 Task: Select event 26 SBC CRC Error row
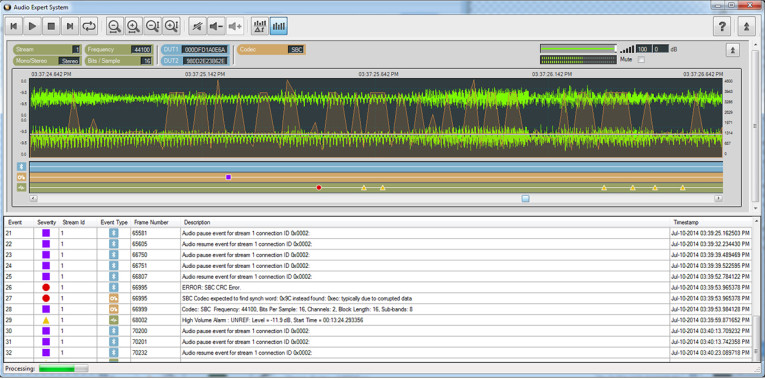click(x=379, y=287)
